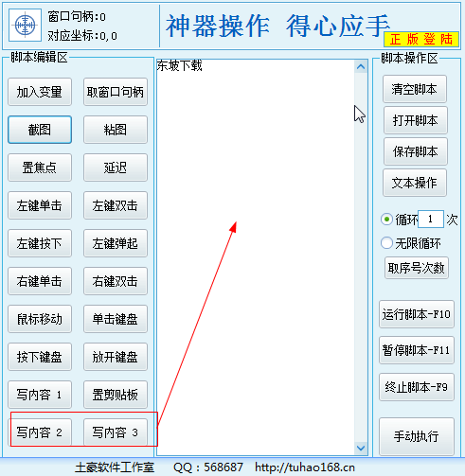The height and width of the screenshot is (476, 465).
Task: Click the 置剪贴板 button
Action: 116,395
